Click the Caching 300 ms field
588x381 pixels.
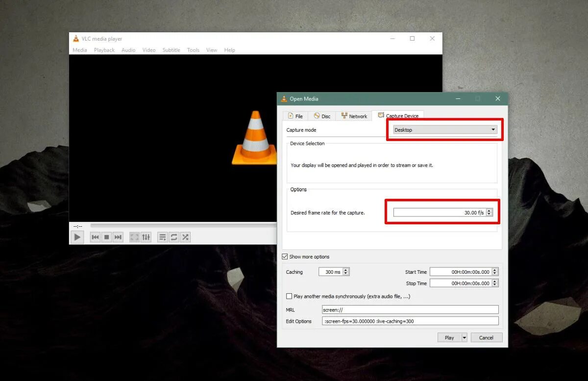point(331,272)
